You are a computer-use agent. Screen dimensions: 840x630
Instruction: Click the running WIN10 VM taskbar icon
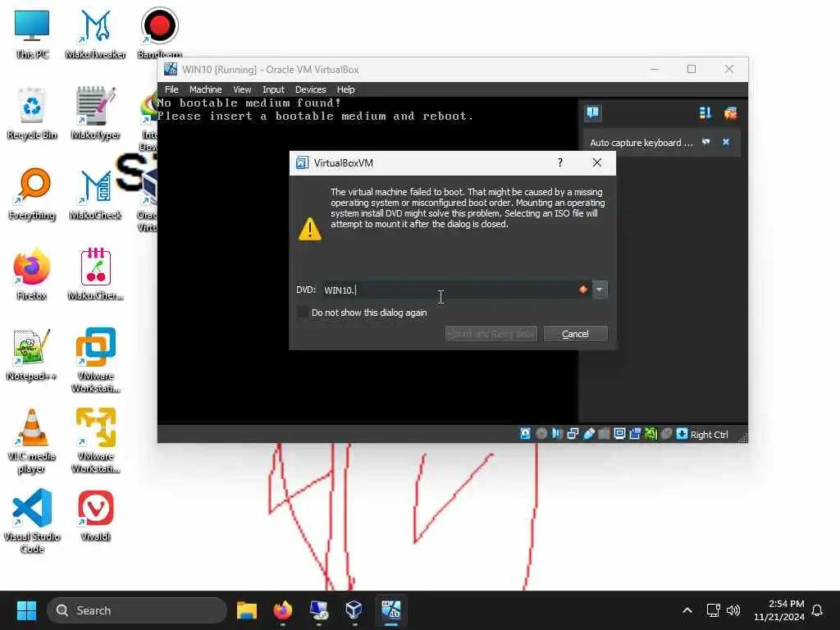pyautogui.click(x=391, y=610)
